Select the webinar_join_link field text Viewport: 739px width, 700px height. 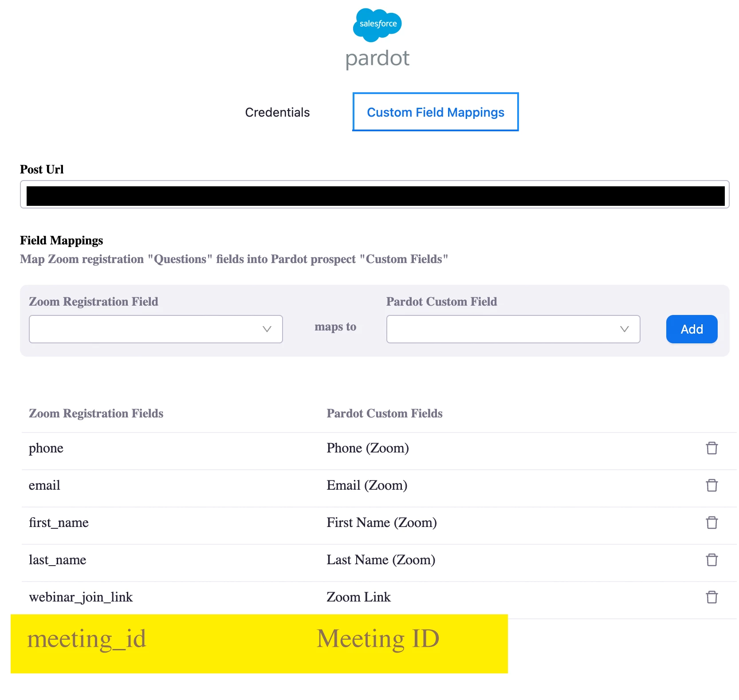pyautogui.click(x=81, y=597)
